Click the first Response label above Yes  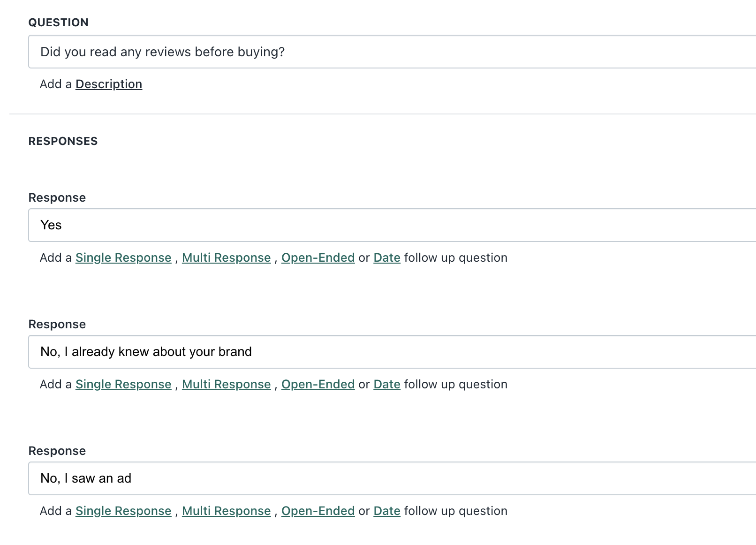point(57,198)
